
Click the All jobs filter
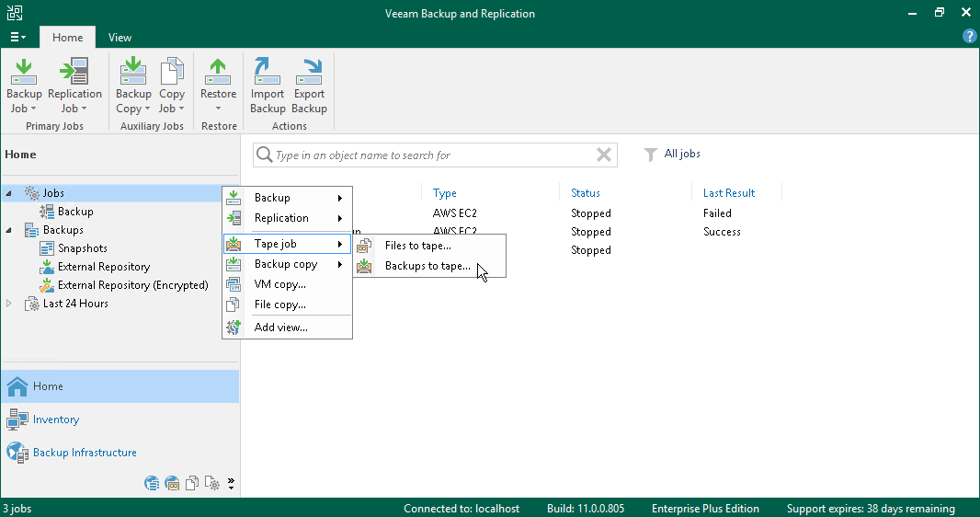[x=681, y=155]
